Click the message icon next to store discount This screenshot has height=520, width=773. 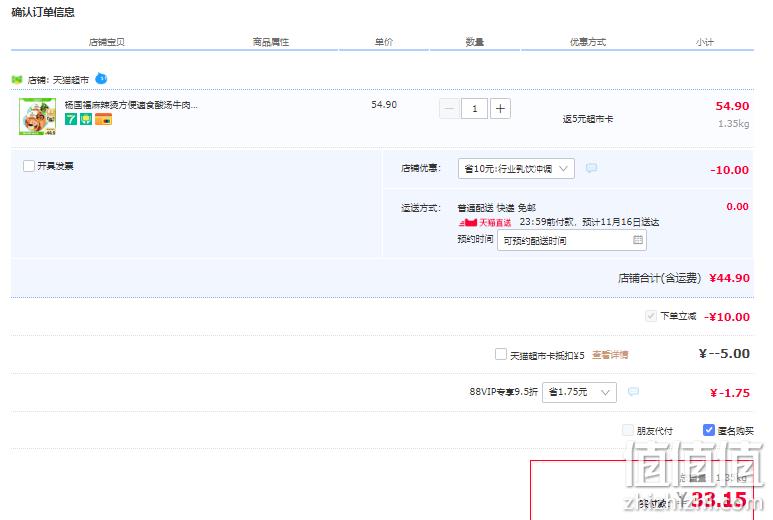point(591,168)
